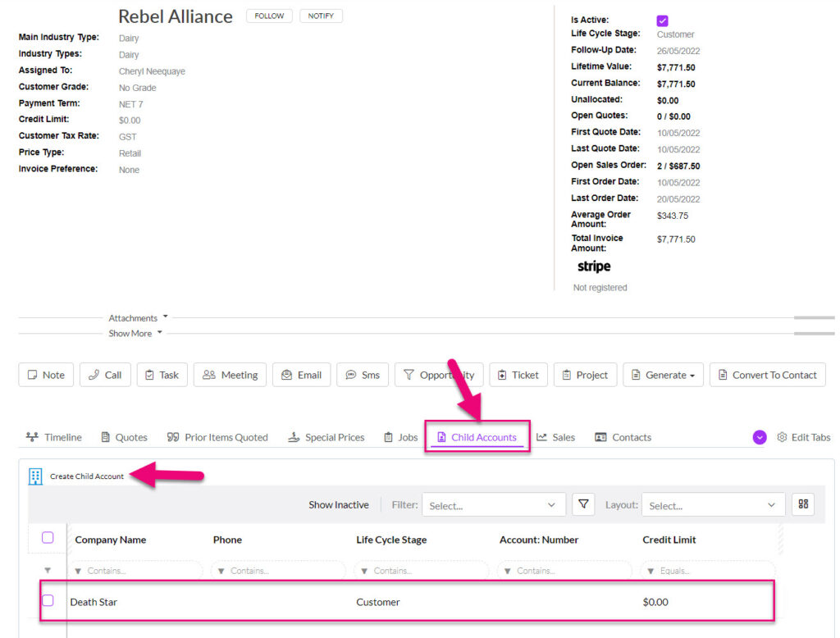Click the Life Cycle Stage filter funnel icon
This screenshot has height=638, width=840.
(364, 571)
